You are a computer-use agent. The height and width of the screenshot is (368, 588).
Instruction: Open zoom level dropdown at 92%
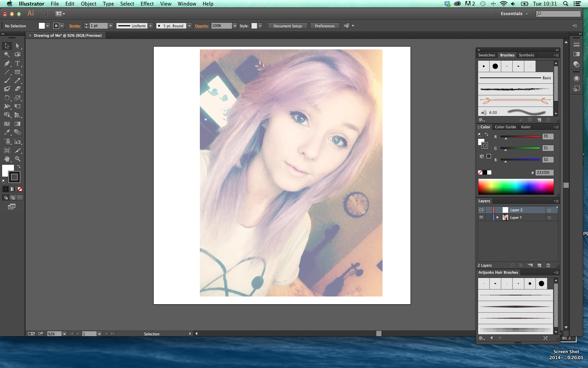[64, 334]
